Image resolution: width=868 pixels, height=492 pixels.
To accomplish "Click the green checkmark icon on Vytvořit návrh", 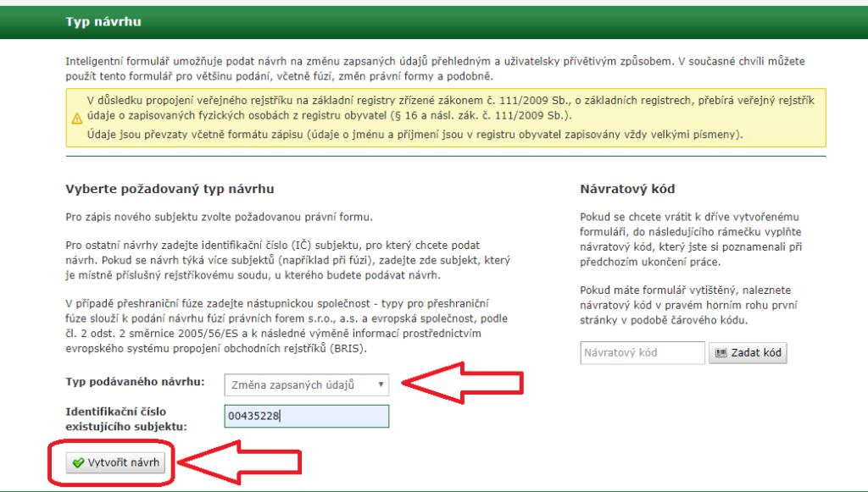I will click(x=78, y=463).
